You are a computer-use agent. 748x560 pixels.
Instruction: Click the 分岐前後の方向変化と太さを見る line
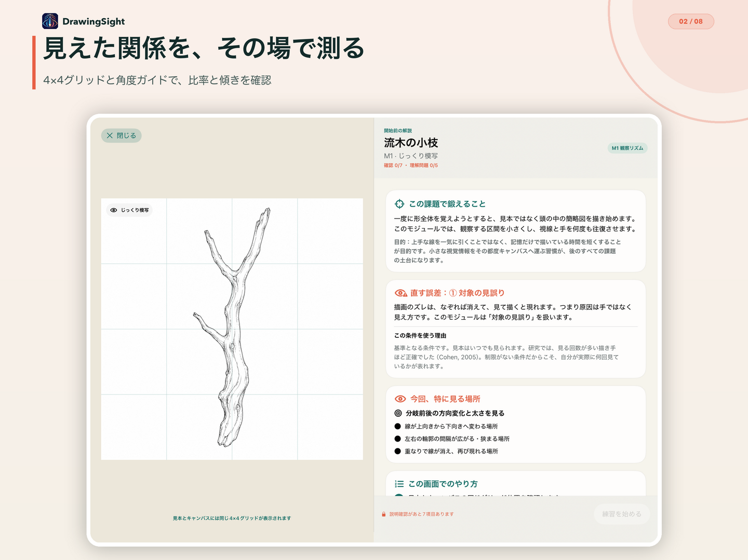click(x=455, y=413)
